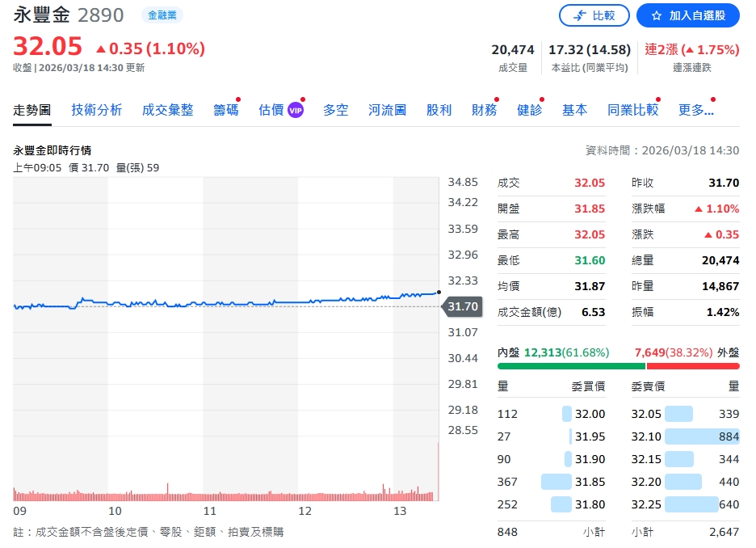This screenshot has height=548, width=756.
Task: Click the green 內盤 volume bar
Action: pos(571,366)
